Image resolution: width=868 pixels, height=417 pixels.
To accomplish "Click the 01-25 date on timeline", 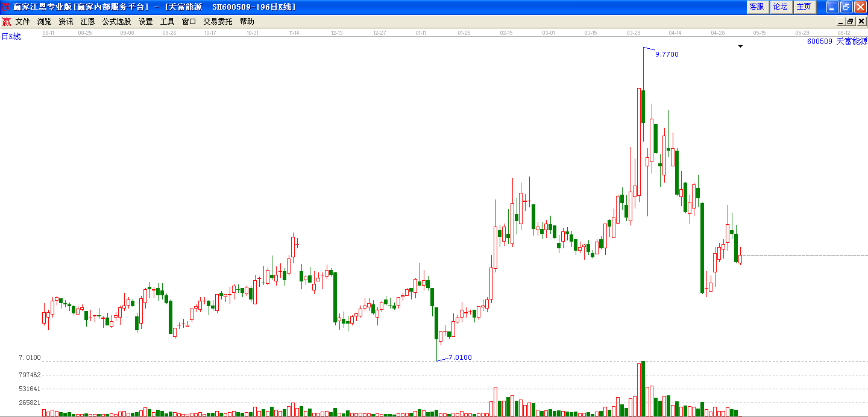I will click(464, 33).
